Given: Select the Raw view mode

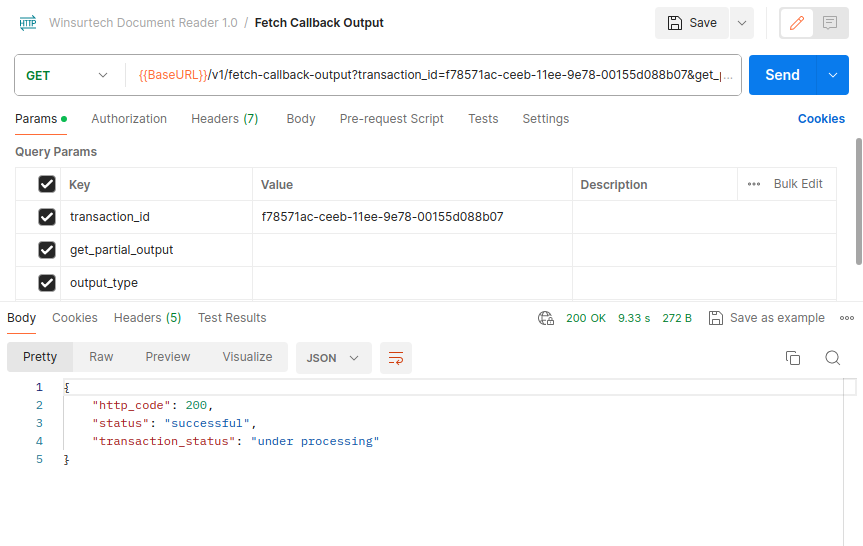Looking at the screenshot, I should pyautogui.click(x=101, y=357).
